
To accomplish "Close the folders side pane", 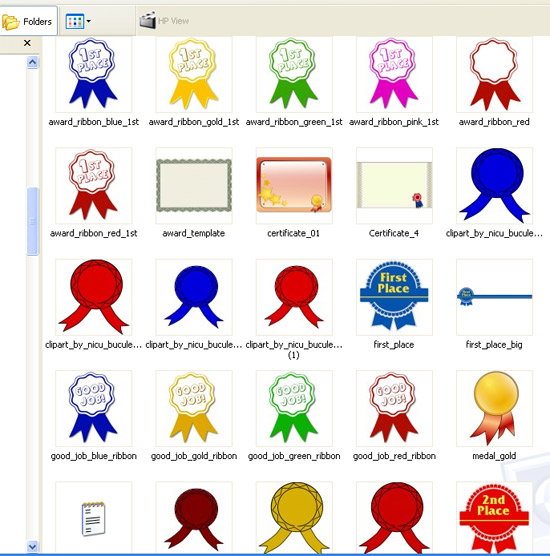I will 27,43.
